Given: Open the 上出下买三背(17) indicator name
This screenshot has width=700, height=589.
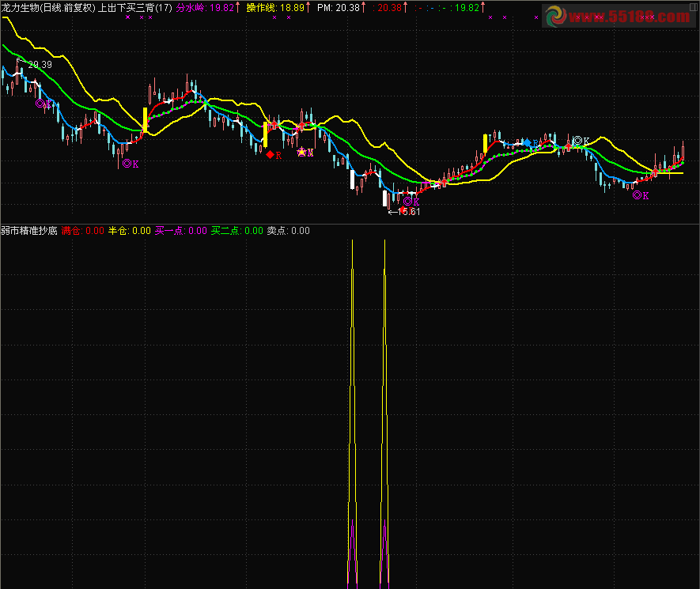Looking at the screenshot, I should tap(134, 8).
